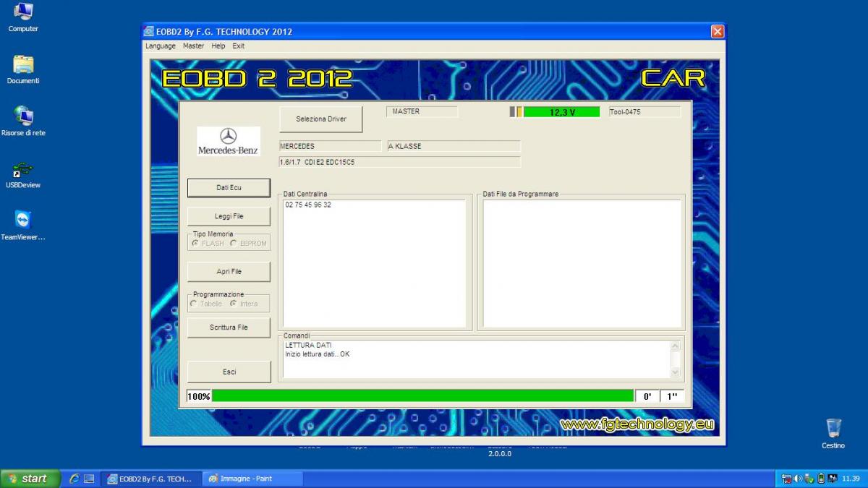
Task: Switch to Immagine - Paint taskbar button
Action: (252, 479)
